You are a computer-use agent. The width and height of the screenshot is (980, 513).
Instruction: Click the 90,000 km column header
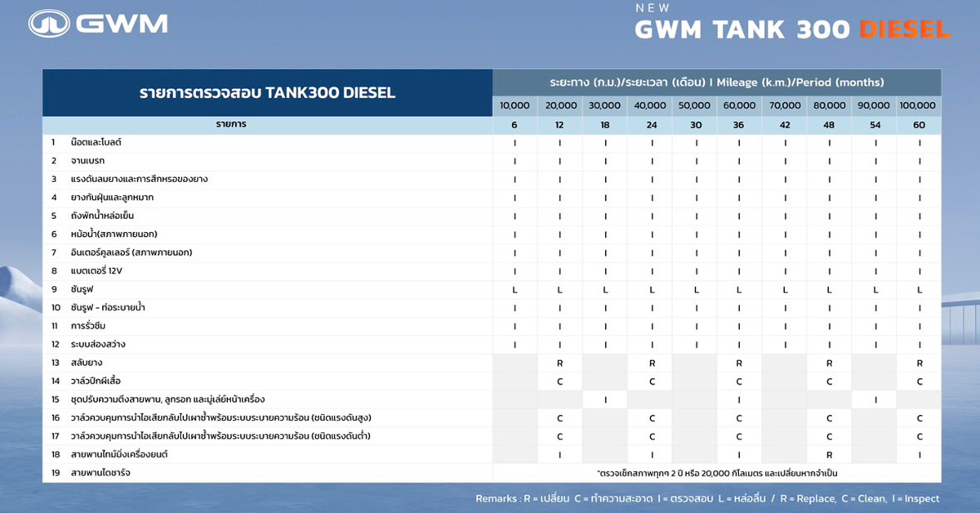tap(874, 105)
